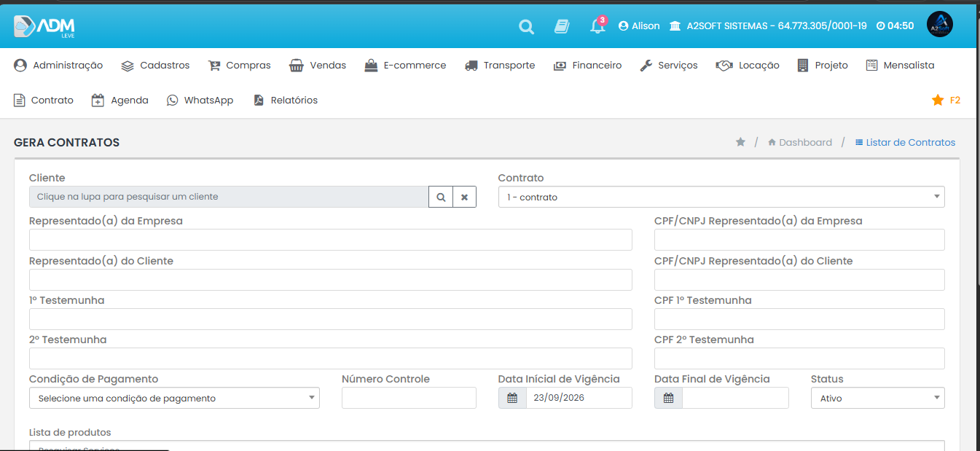The width and height of the screenshot is (980, 451).
Task: Open the book manual icon in header
Action: (562, 26)
